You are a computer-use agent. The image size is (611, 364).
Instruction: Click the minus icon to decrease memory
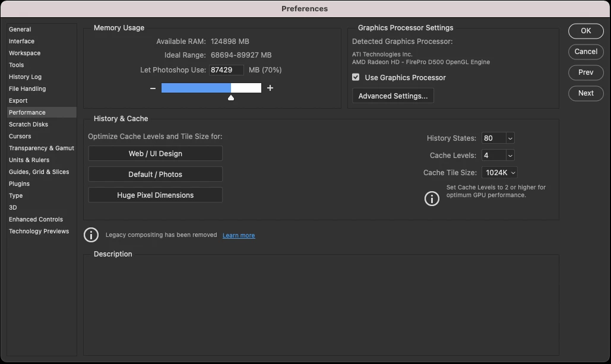point(153,88)
